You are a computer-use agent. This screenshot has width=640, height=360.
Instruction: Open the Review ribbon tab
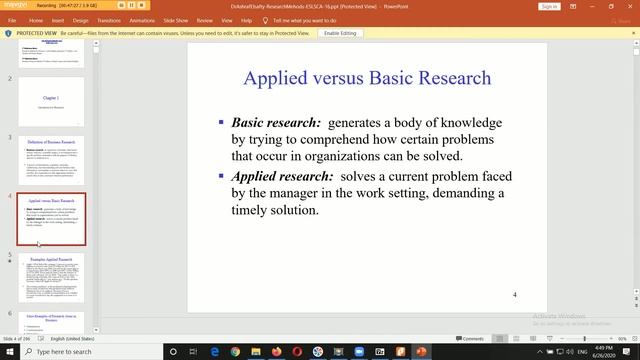coord(204,20)
